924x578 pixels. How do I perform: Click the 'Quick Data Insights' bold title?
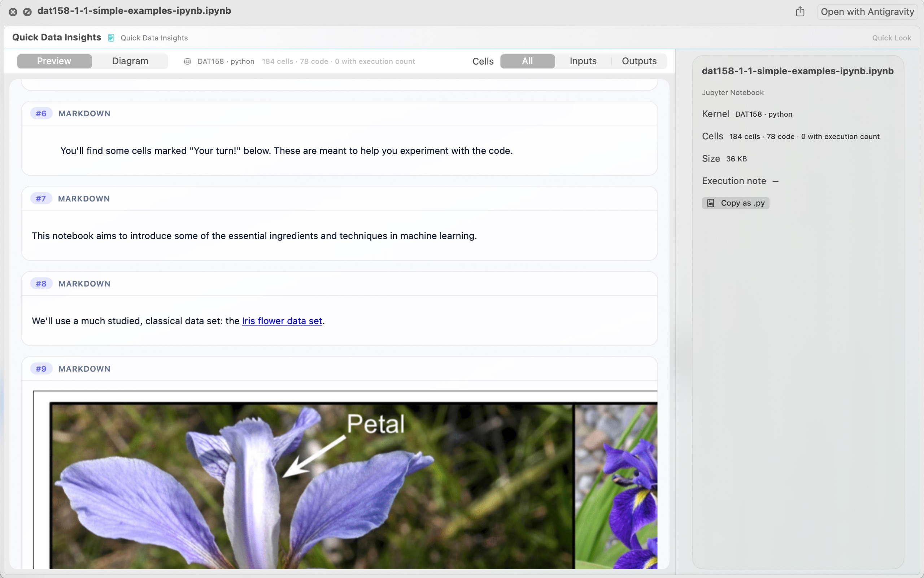(57, 38)
